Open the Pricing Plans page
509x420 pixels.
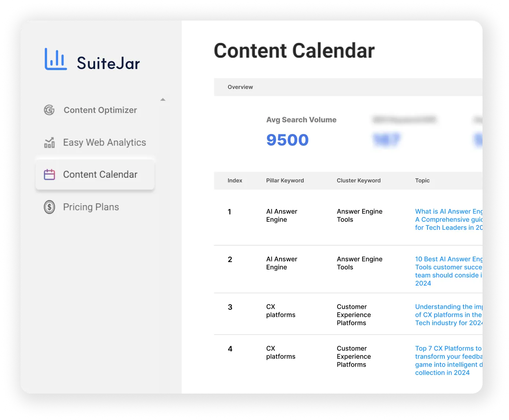click(91, 207)
